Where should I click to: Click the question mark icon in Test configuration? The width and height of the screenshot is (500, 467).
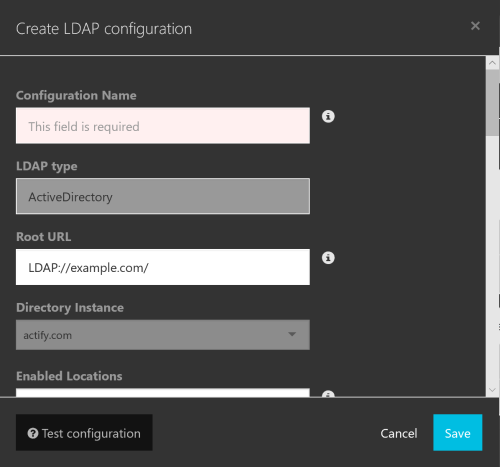coord(33,433)
